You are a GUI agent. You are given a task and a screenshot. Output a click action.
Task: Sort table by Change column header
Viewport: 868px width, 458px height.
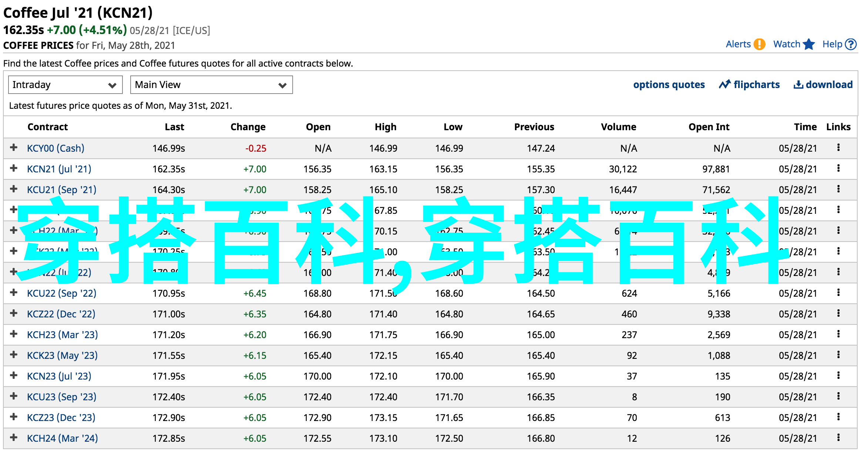pyautogui.click(x=248, y=127)
